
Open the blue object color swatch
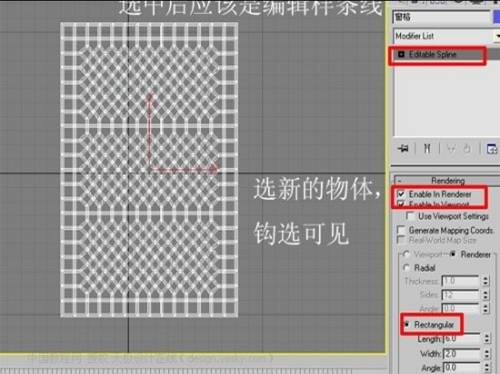point(497,17)
